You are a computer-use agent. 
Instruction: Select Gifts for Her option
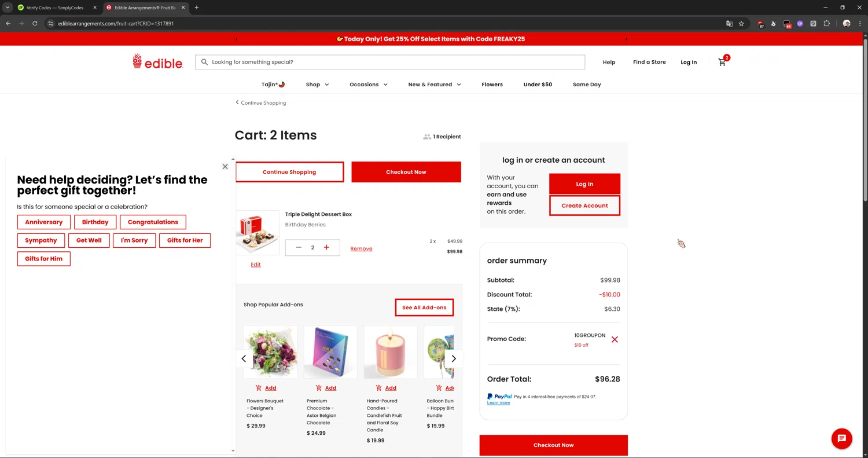point(185,240)
